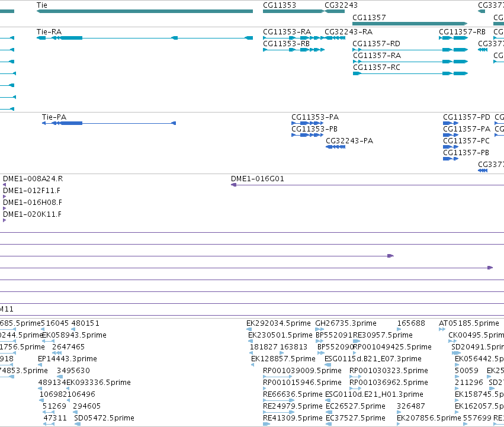Click feature 294605
This screenshot has width=504, height=427.
[87, 406]
